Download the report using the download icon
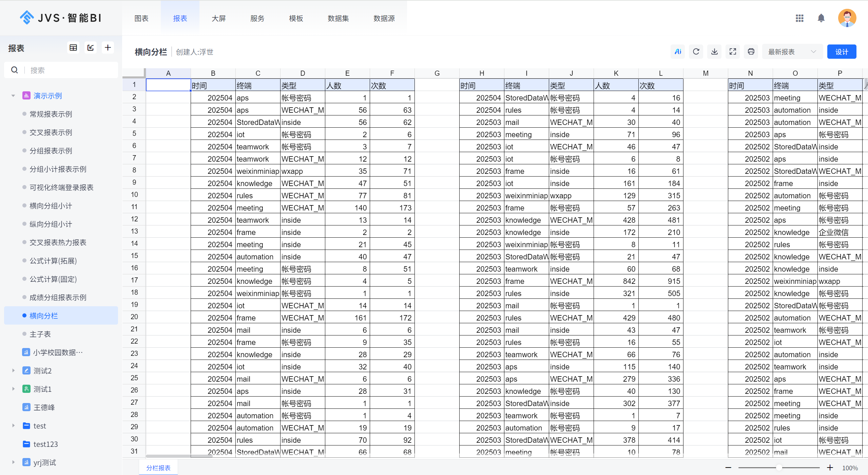The width and height of the screenshot is (868, 475). coord(714,51)
